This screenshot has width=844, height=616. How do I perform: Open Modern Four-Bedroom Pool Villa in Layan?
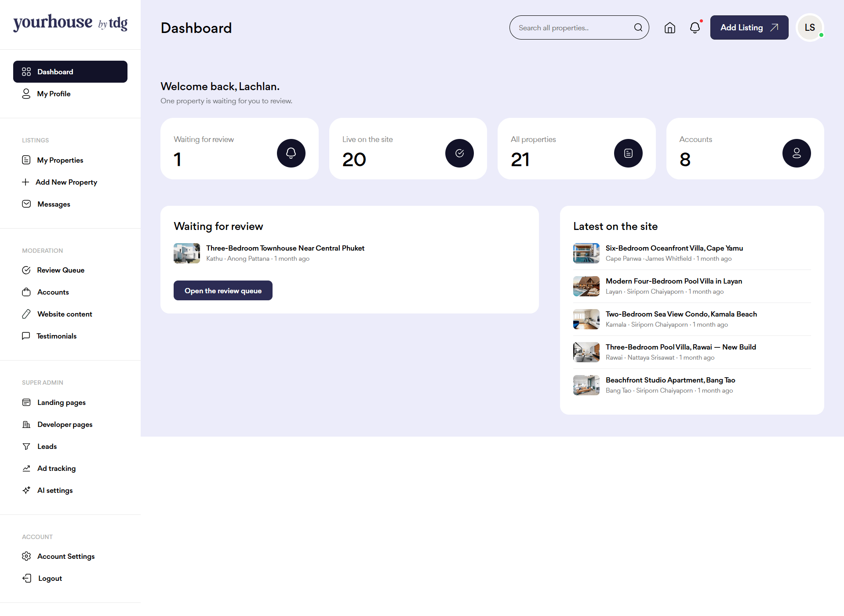coord(674,281)
